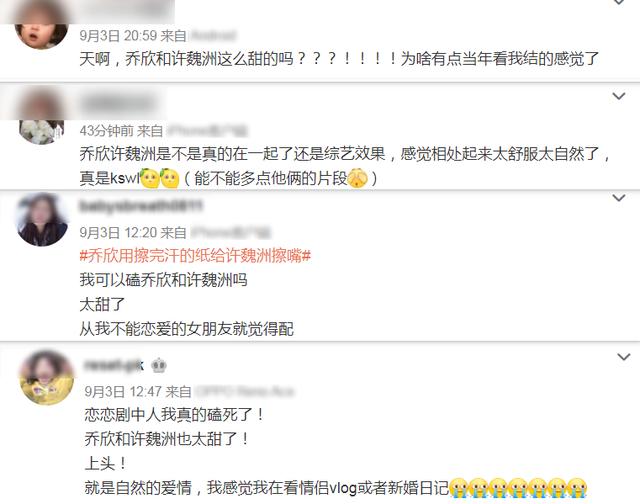Open chevron menu on 12:47 post
640x504 pixels.
[x=624, y=357]
